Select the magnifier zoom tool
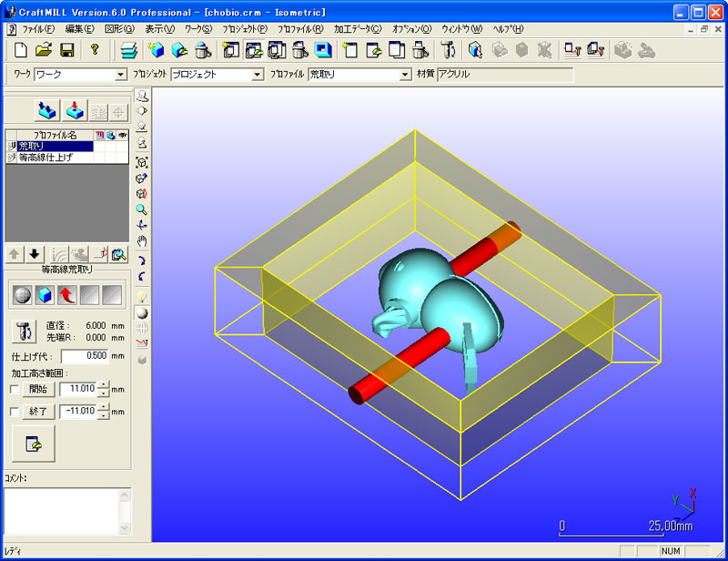Viewport: 728px width, 561px height. (141, 209)
